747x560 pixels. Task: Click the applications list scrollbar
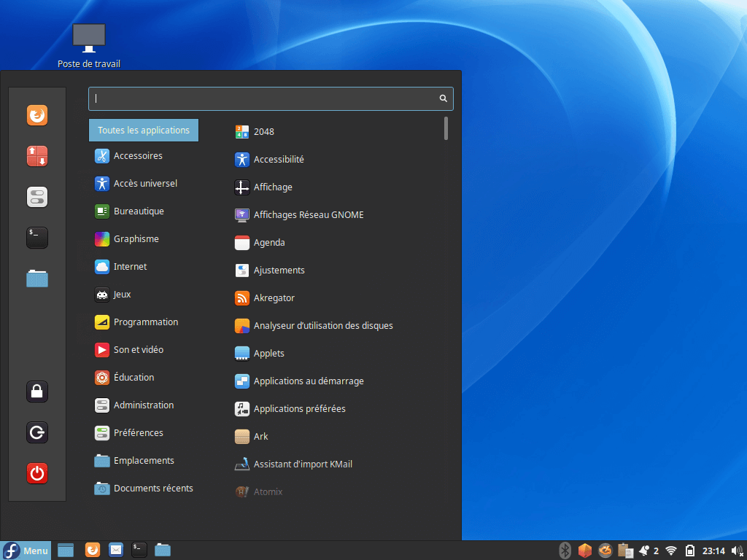click(x=446, y=128)
